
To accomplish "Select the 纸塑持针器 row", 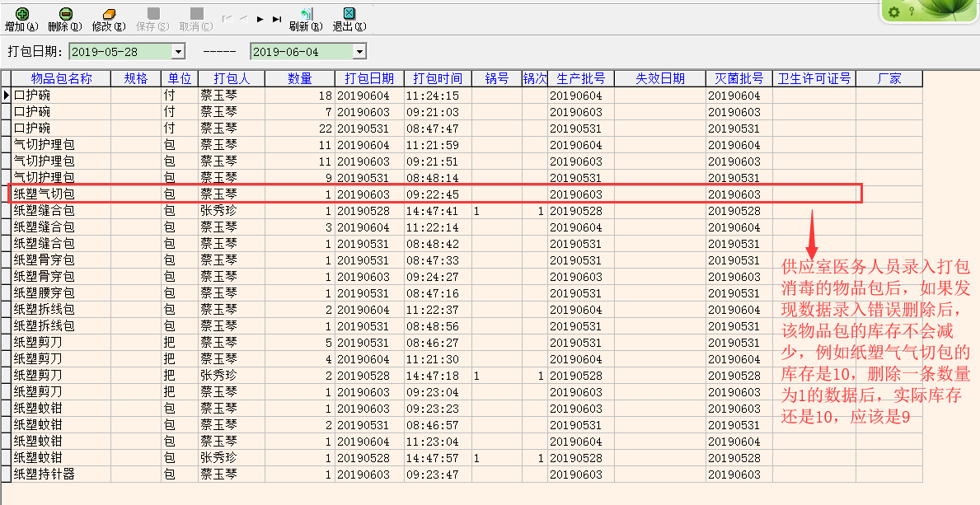I will pos(45,475).
